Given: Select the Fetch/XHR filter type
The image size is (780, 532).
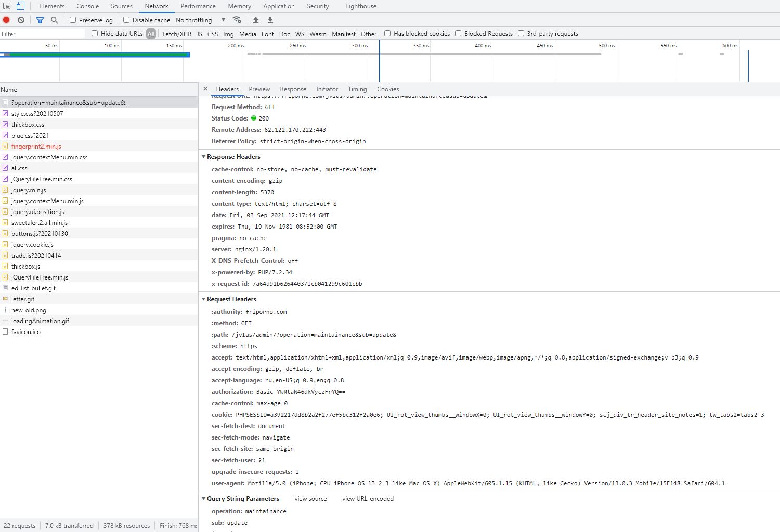Looking at the screenshot, I should 177,34.
